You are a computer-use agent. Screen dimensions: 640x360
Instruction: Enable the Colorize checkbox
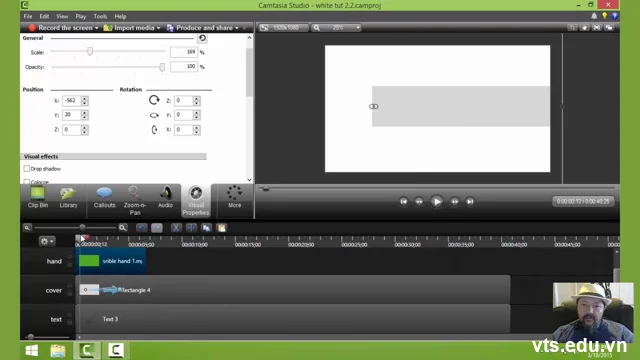27,182
